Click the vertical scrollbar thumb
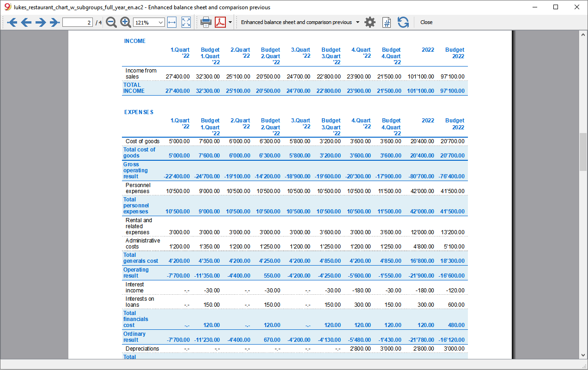The width and height of the screenshot is (588, 370). pos(583,152)
